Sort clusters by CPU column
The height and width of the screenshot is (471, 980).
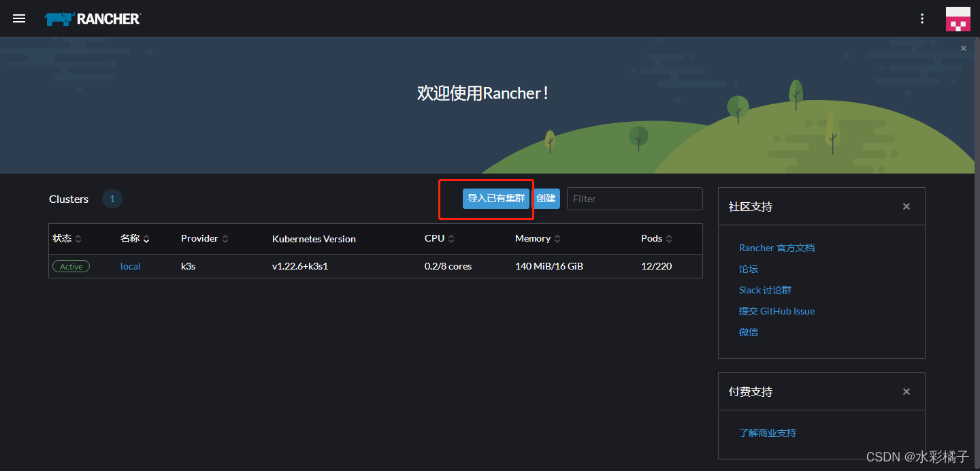(x=440, y=238)
